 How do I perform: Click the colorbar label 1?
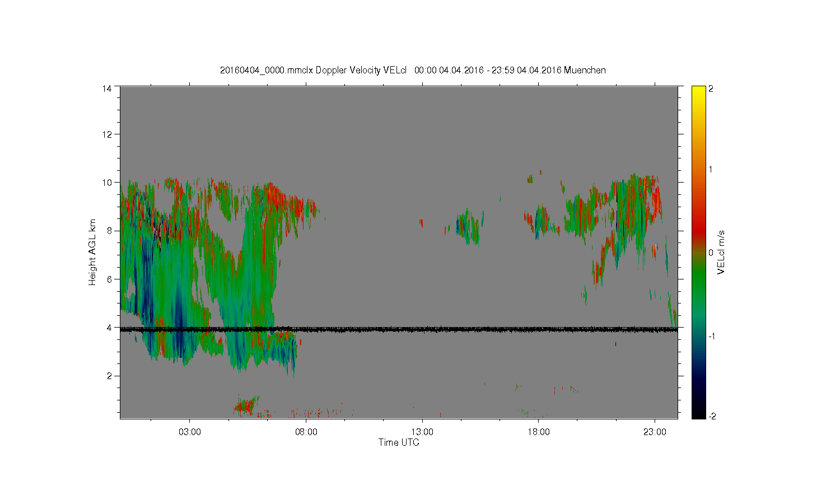(711, 170)
